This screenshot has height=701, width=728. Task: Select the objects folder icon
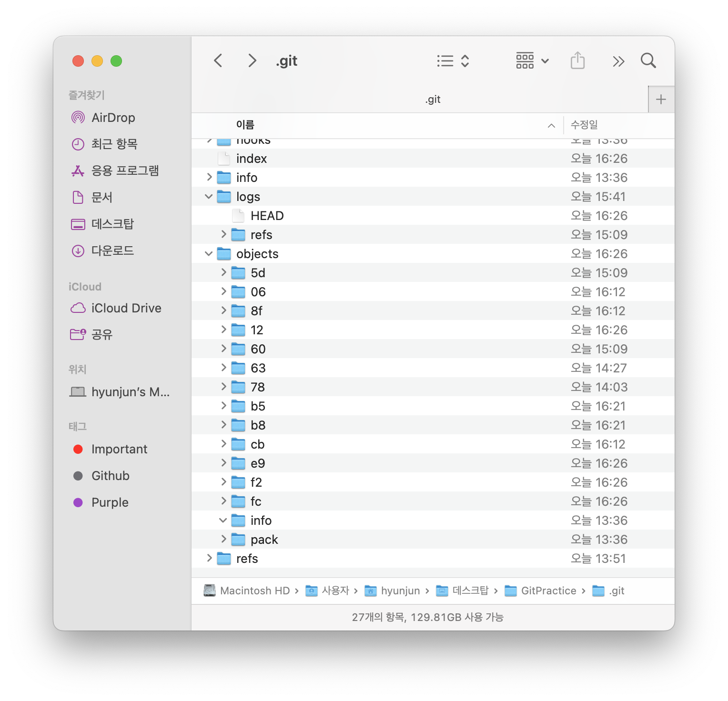coord(224,254)
